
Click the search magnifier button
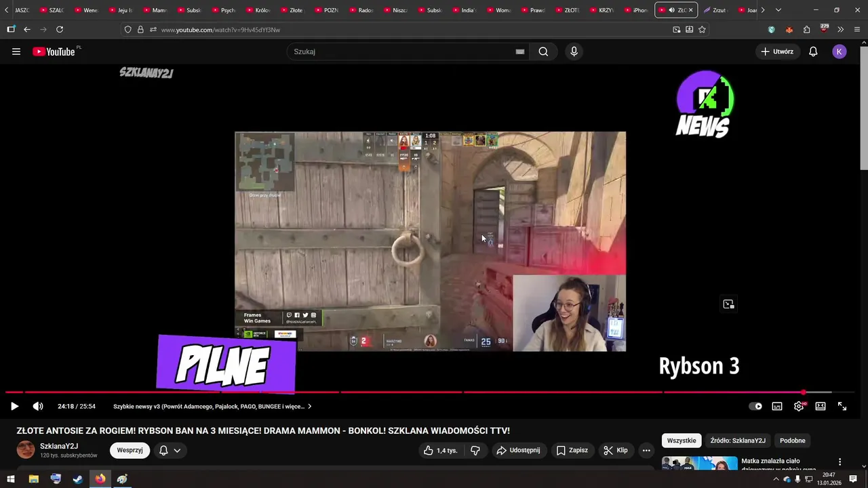coord(543,52)
